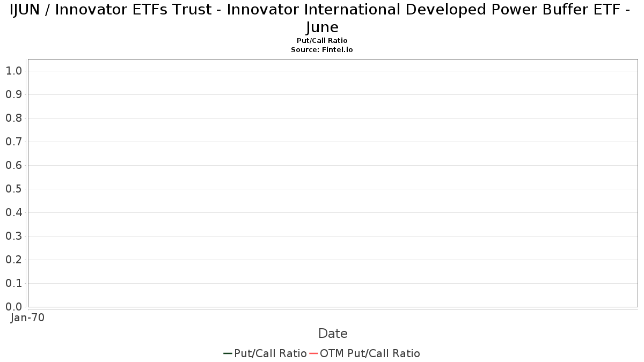The height and width of the screenshot is (362, 644).
Task: Click the 1.0 y-axis label
Action: tap(13, 71)
